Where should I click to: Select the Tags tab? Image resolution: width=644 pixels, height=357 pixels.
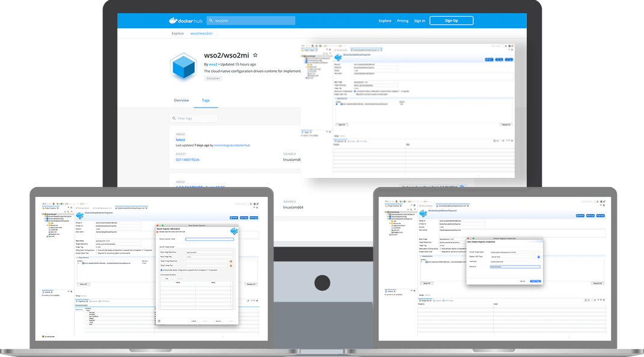point(206,100)
